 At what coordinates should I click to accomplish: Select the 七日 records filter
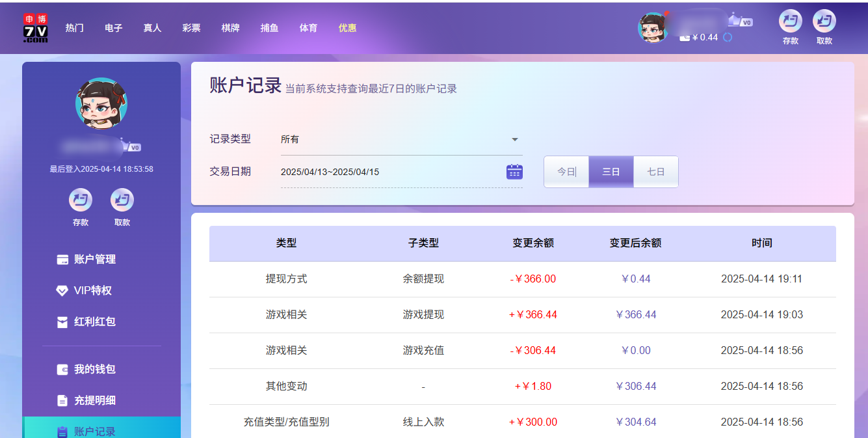(655, 171)
